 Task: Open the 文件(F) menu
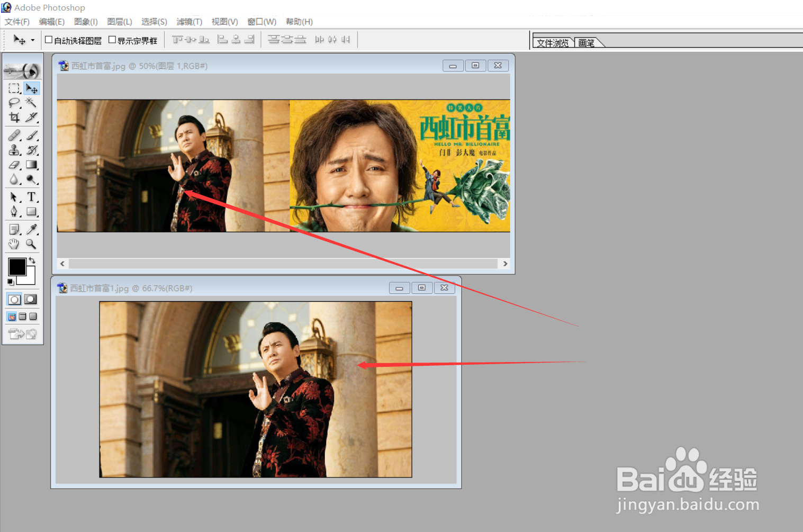point(17,22)
